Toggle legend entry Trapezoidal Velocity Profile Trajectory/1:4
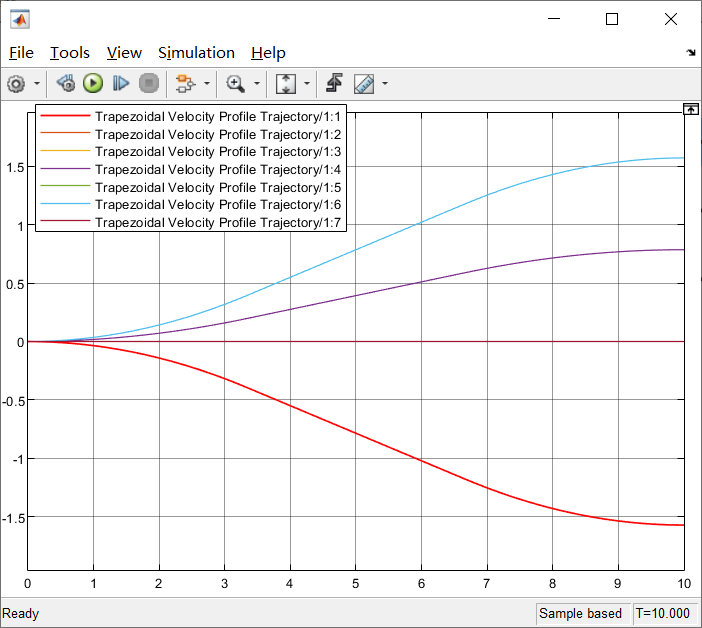This screenshot has width=702, height=628. [191, 170]
